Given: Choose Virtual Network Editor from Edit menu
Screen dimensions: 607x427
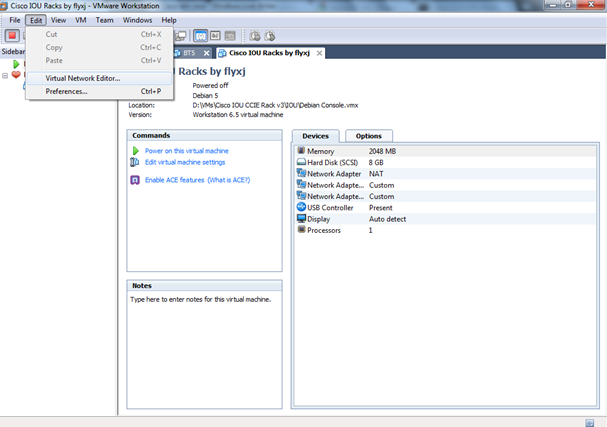Looking at the screenshot, I should (x=99, y=78).
